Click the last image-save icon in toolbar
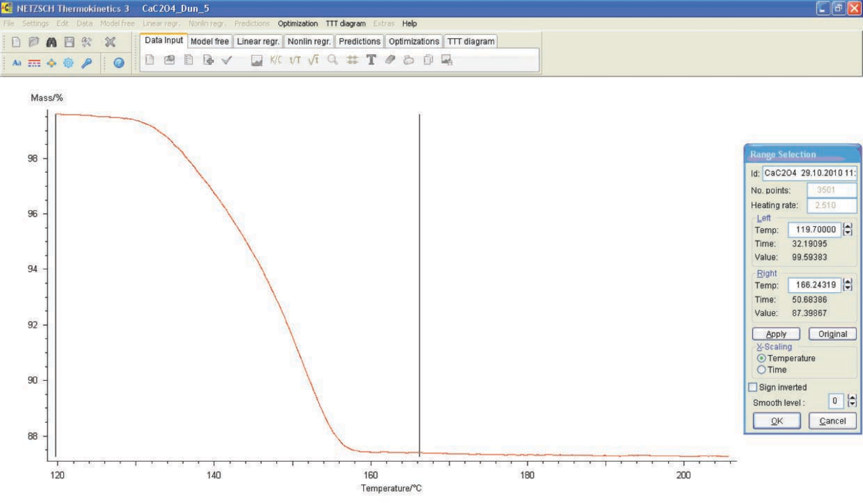This screenshot has height=504, width=863. tap(447, 60)
